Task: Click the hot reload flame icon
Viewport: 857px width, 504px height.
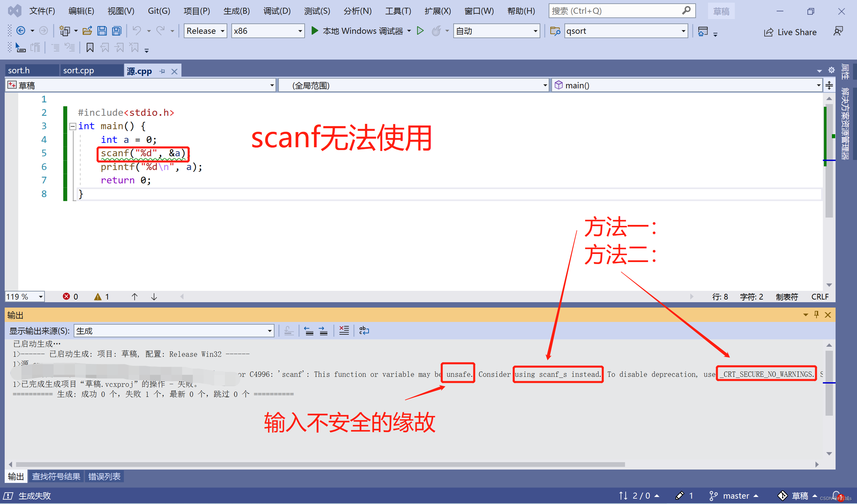Action: point(436,31)
